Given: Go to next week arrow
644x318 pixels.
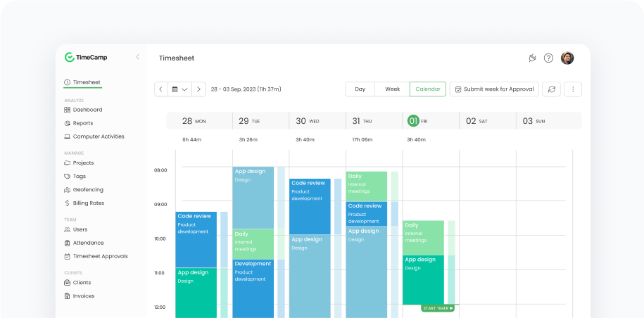Looking at the screenshot, I should (199, 89).
